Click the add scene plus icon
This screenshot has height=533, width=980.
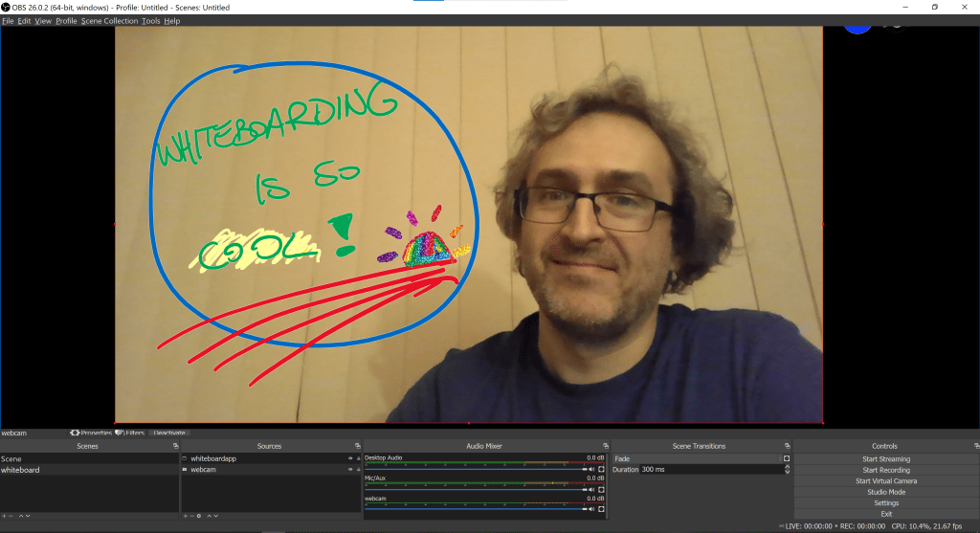(4, 516)
